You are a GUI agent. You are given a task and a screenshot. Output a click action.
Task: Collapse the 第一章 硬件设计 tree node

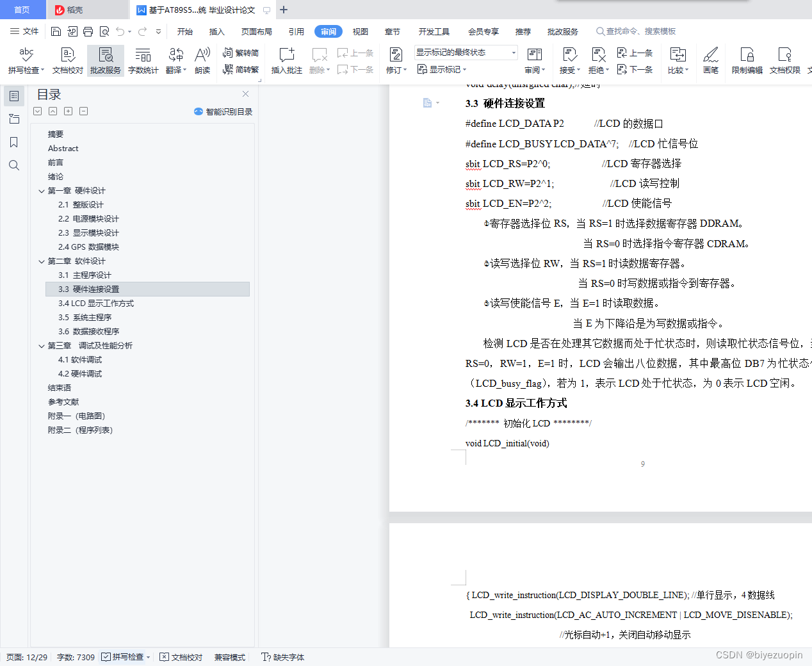point(42,191)
